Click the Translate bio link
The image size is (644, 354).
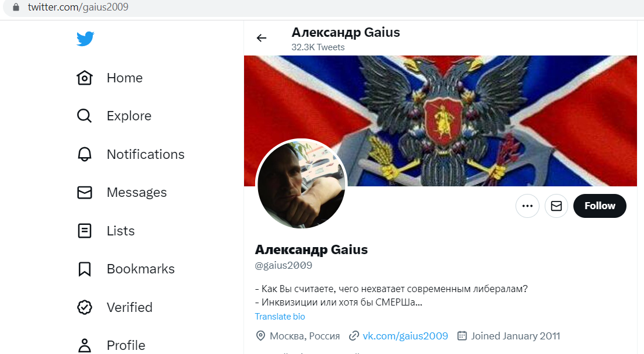[280, 317]
